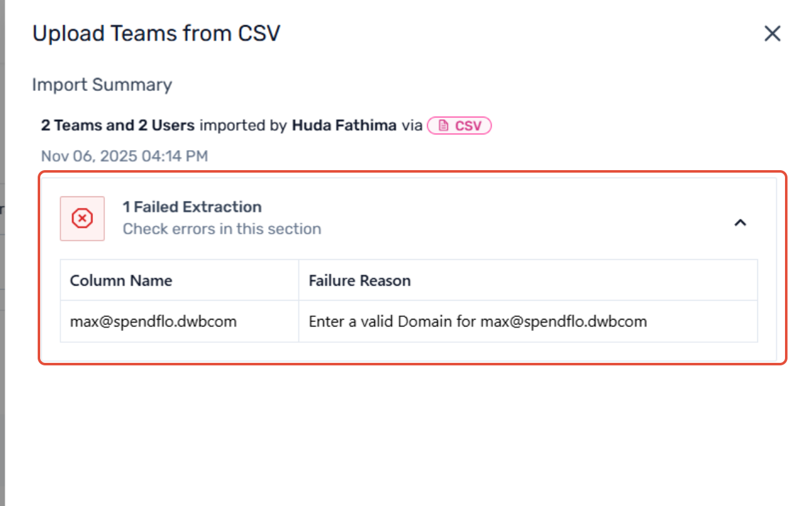Click the word 'via' before the CSV badge
812x506 pixels.
412,126
